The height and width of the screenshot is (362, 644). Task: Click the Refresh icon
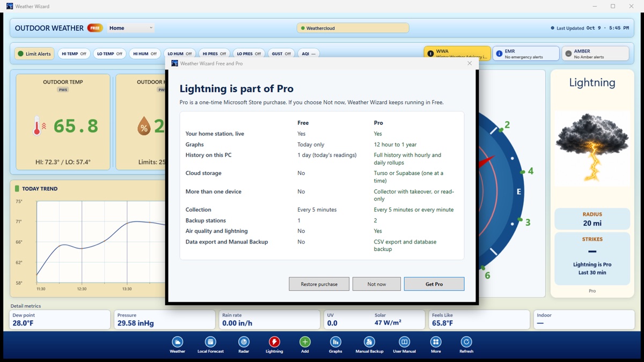[x=466, y=342]
